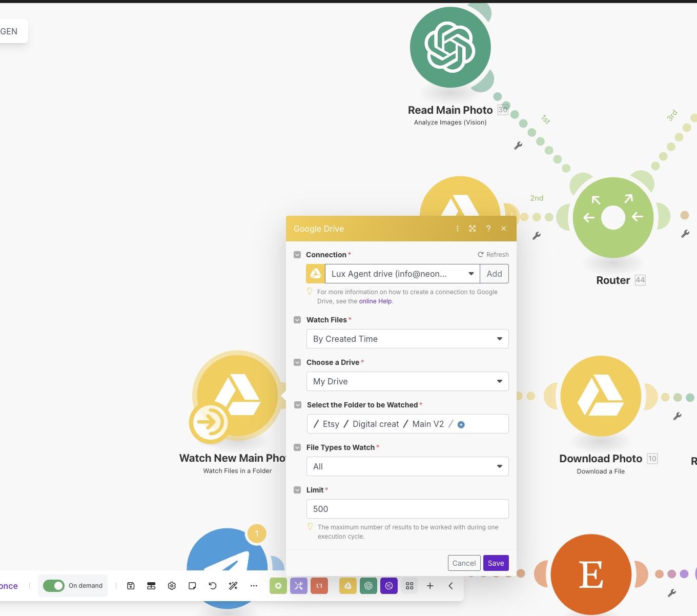Click the 2nd route label
The height and width of the screenshot is (616, 697).
coord(537,198)
